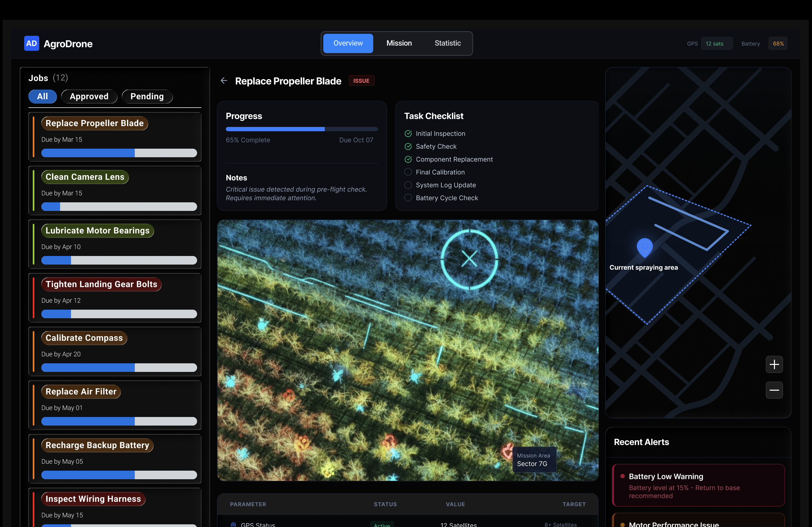Toggle the Safety Check checkbox
812x527 pixels.
(x=408, y=147)
